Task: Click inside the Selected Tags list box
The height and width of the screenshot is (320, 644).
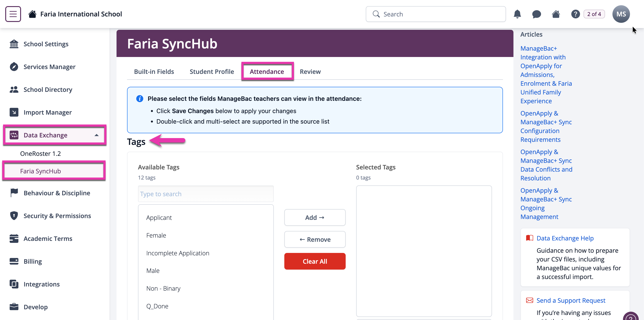Action: [424, 251]
